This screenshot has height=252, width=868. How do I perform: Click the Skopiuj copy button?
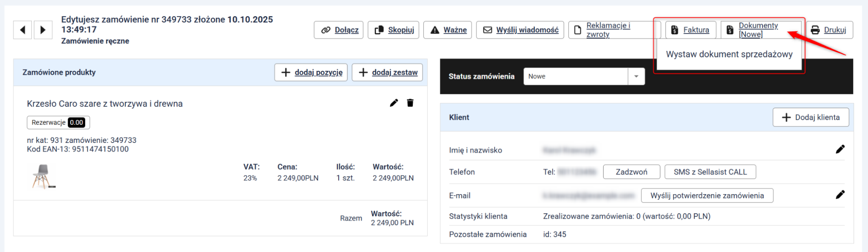point(393,30)
